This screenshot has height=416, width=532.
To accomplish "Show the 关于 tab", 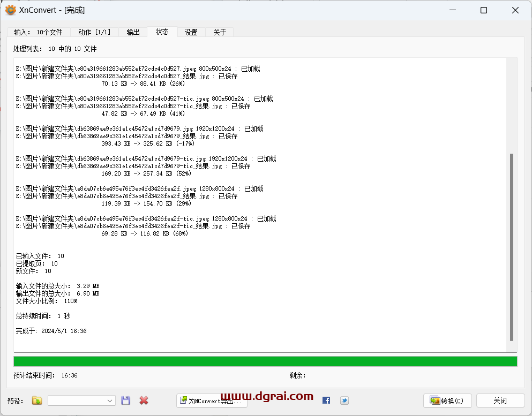I will [220, 32].
